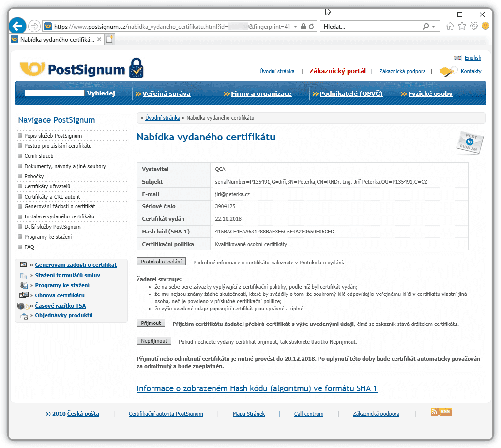Open the Veřejná správa menu
This screenshot has height=448, width=501.
click(x=166, y=93)
